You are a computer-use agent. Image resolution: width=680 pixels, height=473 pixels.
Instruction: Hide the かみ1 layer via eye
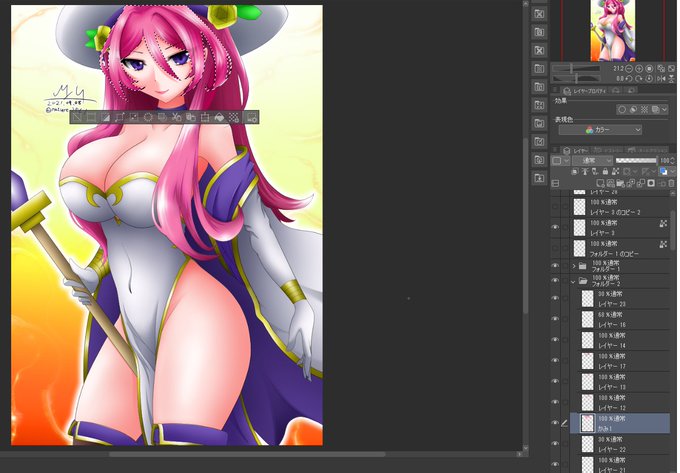pyautogui.click(x=555, y=423)
